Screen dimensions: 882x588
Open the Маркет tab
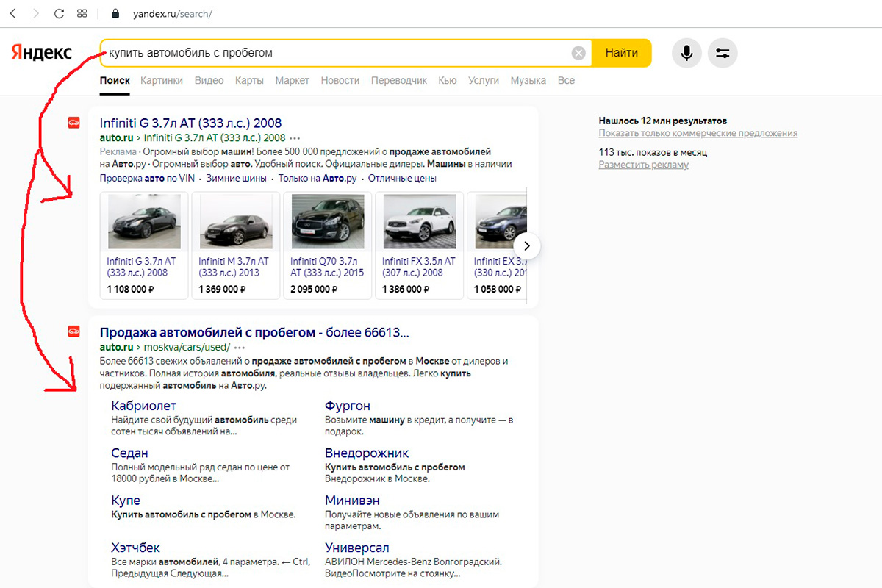pyautogui.click(x=292, y=80)
